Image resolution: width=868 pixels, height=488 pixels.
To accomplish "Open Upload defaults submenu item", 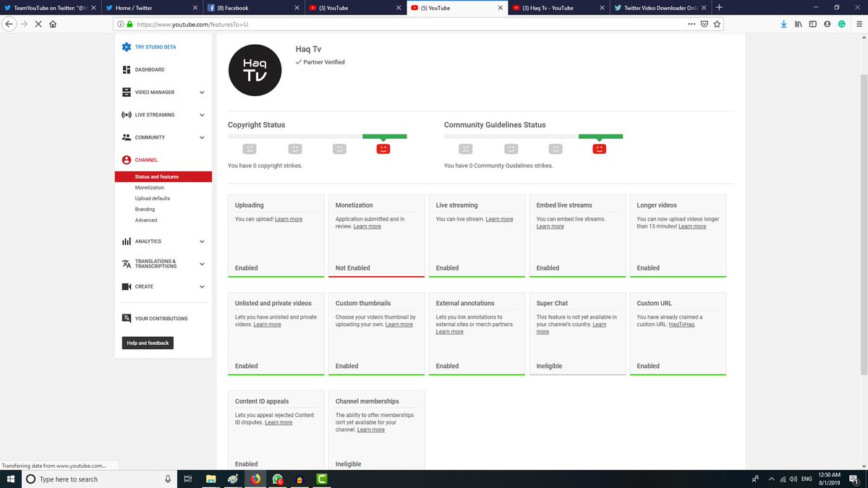I will [x=153, y=198].
